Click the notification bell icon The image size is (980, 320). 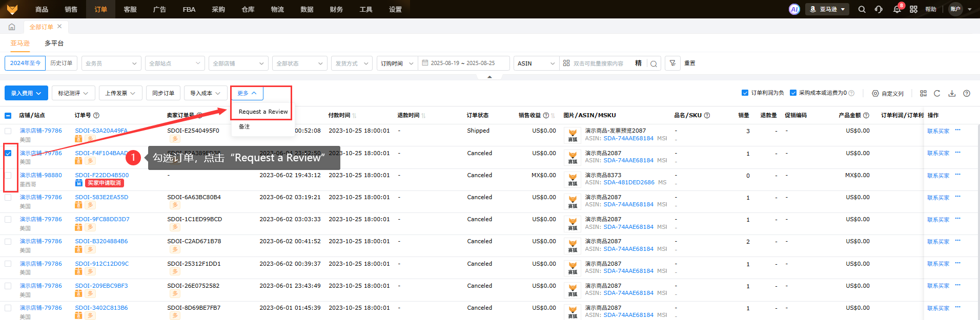897,9
